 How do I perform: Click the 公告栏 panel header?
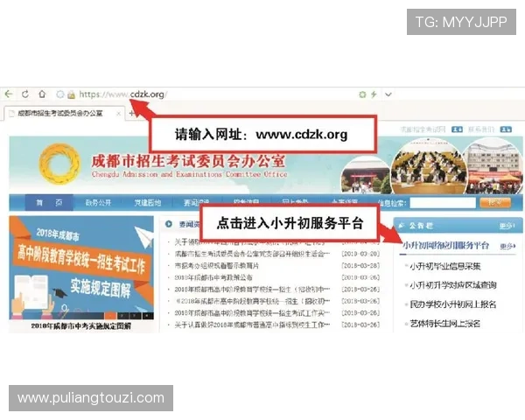(x=458, y=226)
